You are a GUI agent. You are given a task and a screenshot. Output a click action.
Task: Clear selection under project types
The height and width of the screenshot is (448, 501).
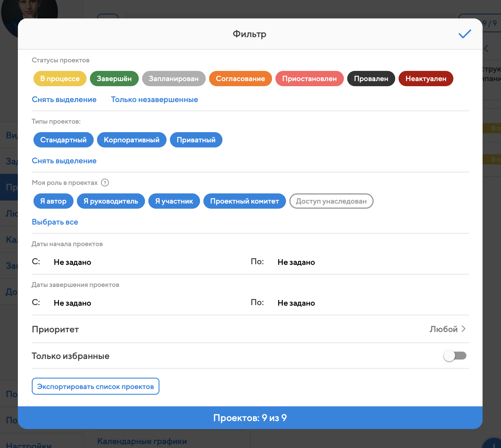64,161
